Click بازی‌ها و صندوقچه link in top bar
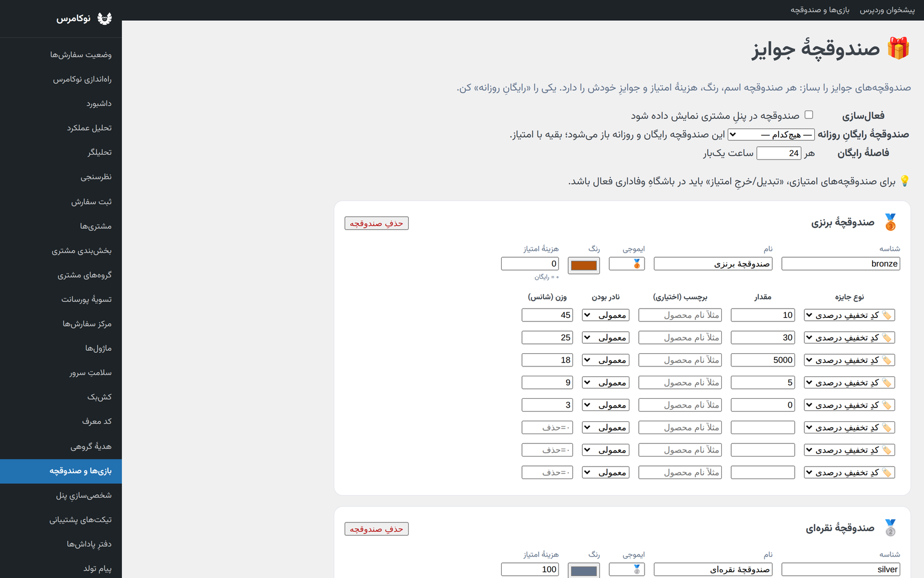924x578 pixels. (820, 10)
